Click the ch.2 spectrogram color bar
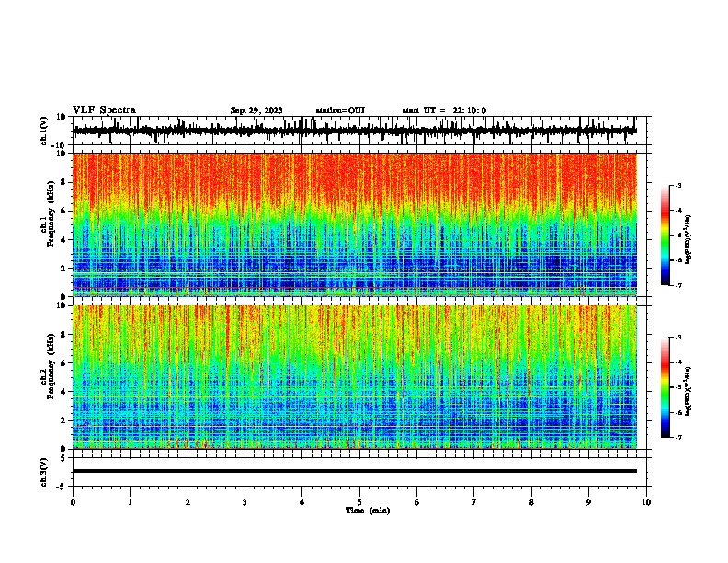The image size is (728, 563). 665,387
